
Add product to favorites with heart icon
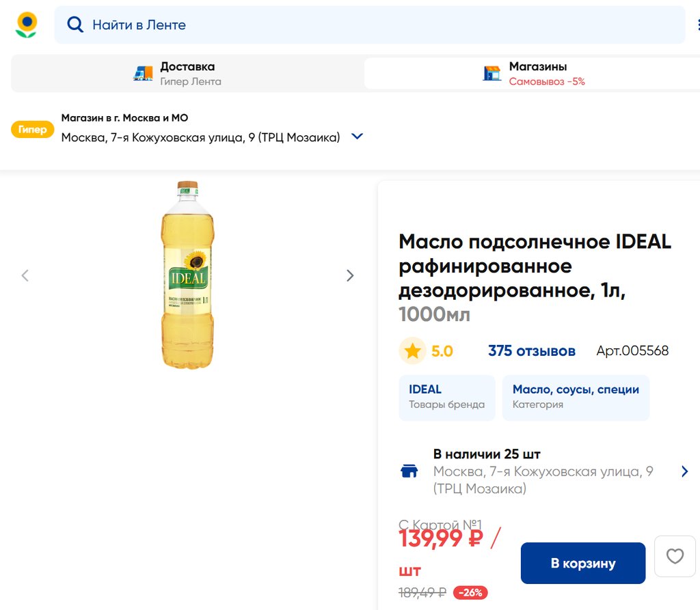[675, 556]
